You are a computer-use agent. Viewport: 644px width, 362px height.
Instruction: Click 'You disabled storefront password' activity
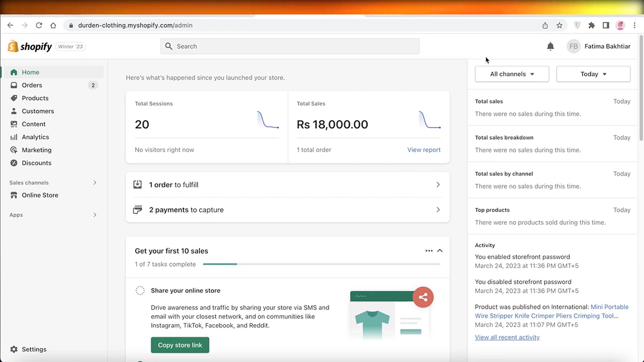click(x=523, y=282)
